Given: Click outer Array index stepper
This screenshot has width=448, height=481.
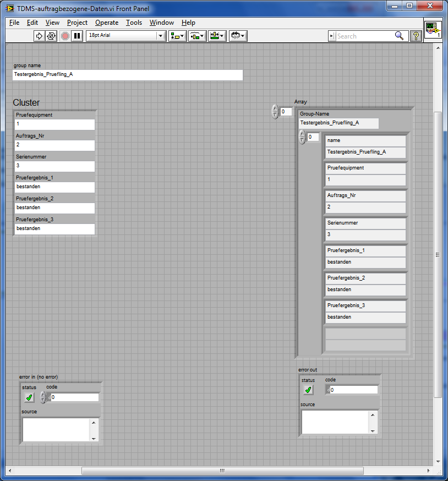Looking at the screenshot, I should pyautogui.click(x=275, y=112).
